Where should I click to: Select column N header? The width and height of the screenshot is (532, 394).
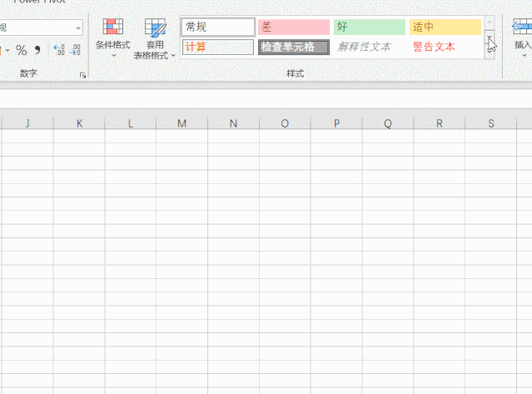[x=233, y=123]
